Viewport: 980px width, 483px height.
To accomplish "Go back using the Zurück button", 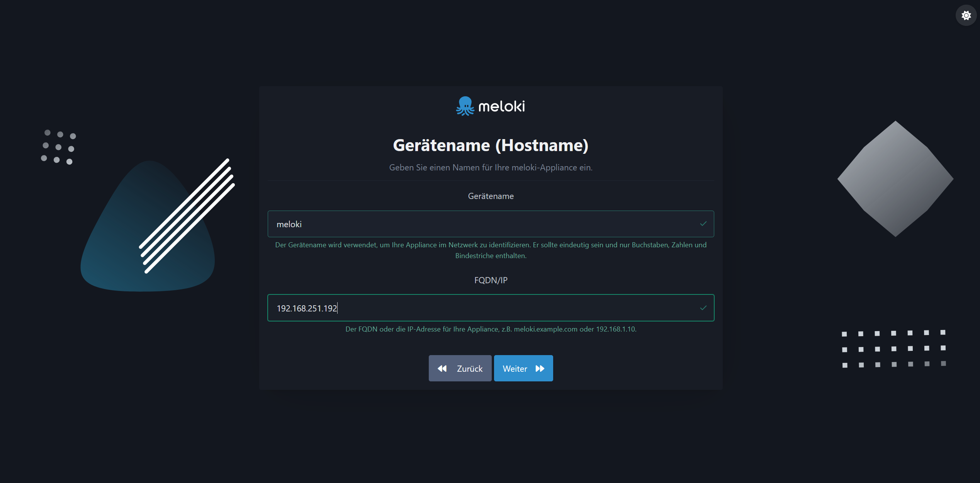I will coord(460,368).
